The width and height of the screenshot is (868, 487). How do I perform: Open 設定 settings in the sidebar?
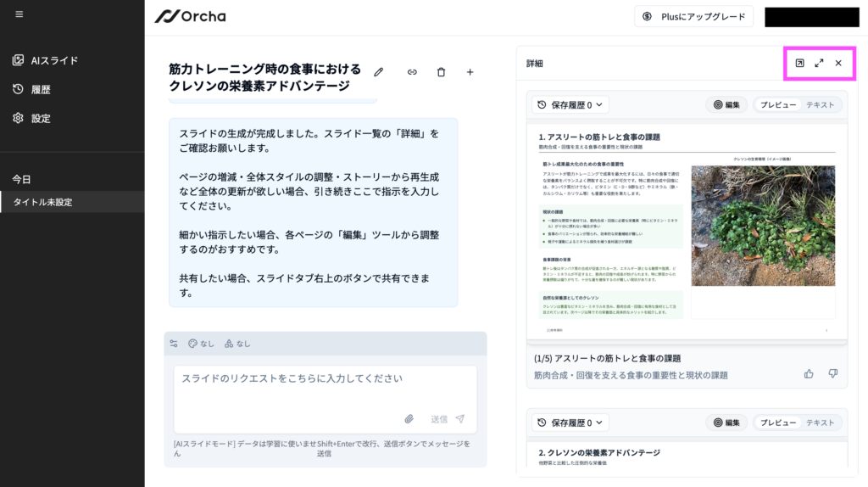coord(32,118)
